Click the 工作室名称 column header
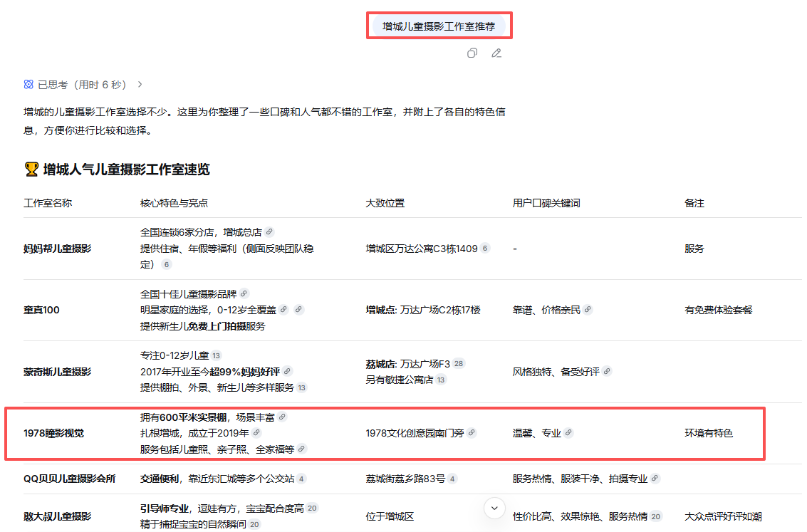This screenshot has height=532, width=807. 48,203
